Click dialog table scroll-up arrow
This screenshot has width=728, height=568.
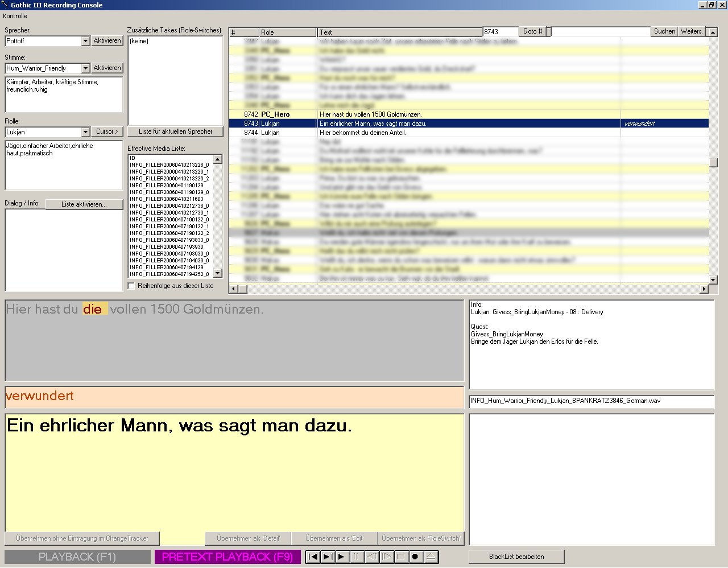(x=713, y=32)
